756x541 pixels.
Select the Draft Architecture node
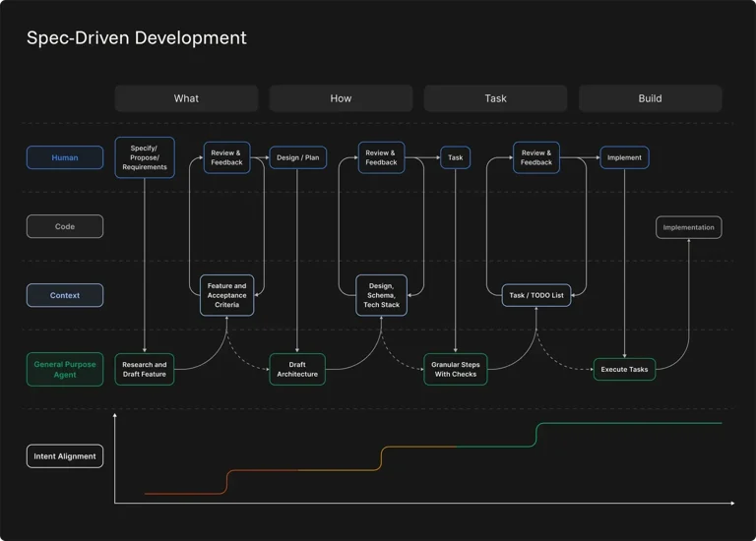click(x=297, y=370)
